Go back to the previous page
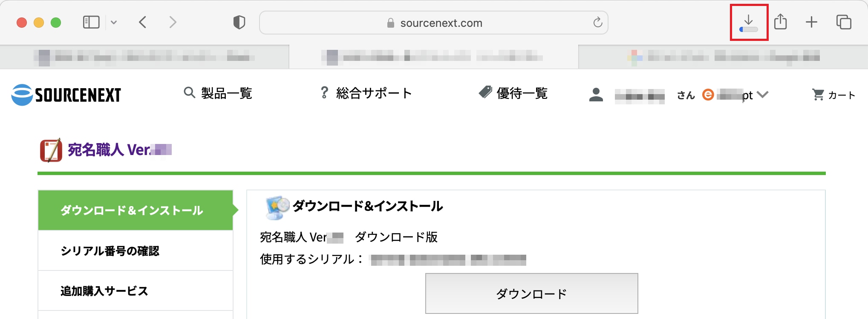The image size is (868, 319). pyautogui.click(x=143, y=22)
